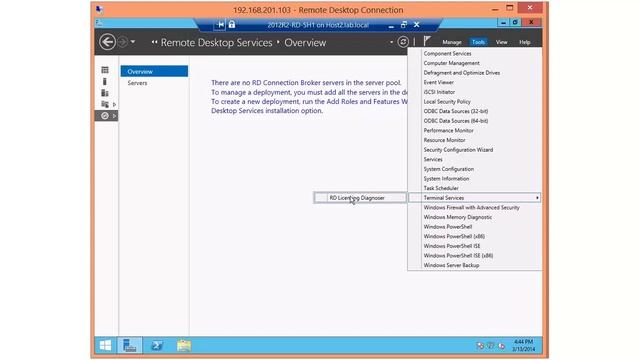Open the navigation history dropdown arrow
This screenshot has height=360, width=640.
point(133,42)
